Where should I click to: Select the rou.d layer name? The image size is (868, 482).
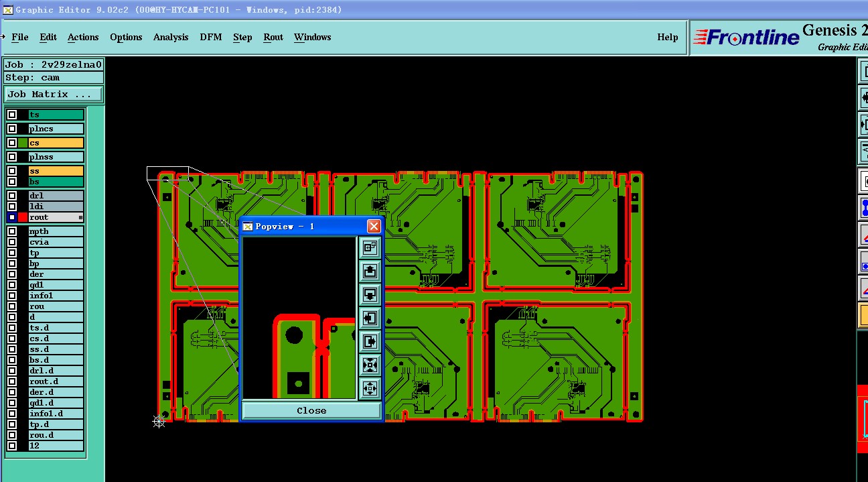click(56, 435)
